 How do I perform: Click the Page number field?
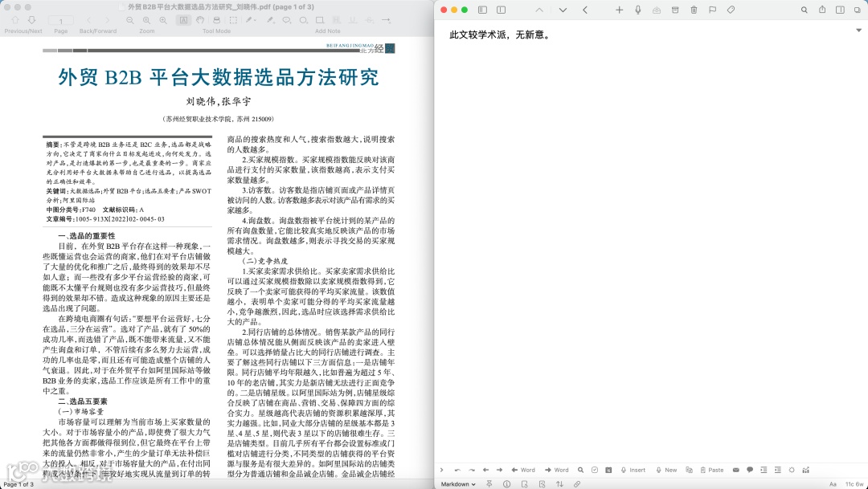tap(61, 21)
